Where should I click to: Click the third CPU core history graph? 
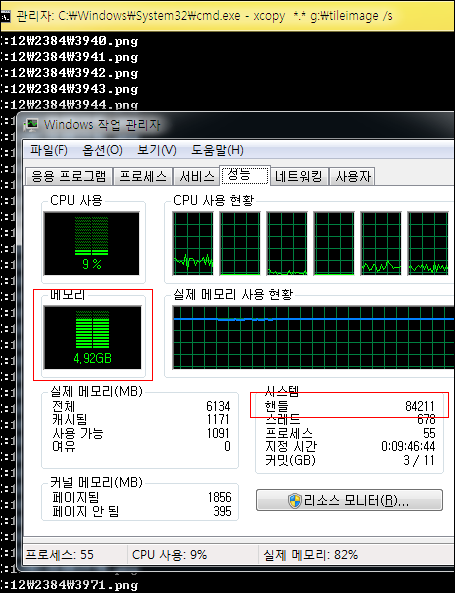pyautogui.click(x=287, y=244)
